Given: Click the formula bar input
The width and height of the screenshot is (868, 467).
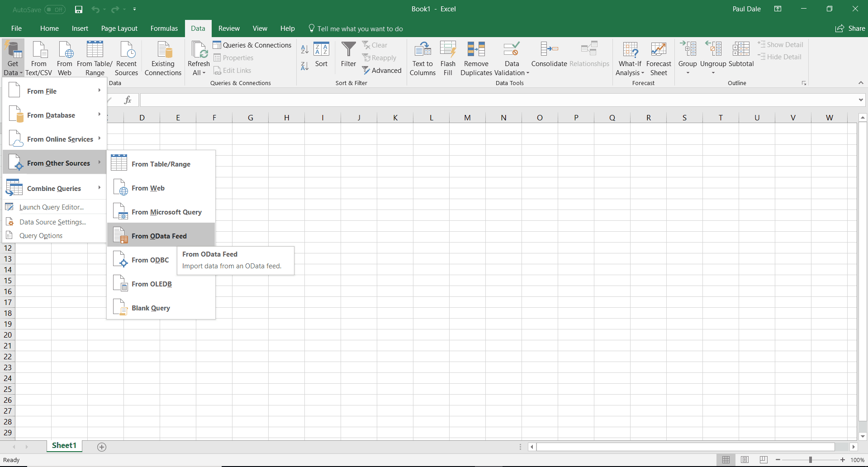Looking at the screenshot, I should (498, 100).
